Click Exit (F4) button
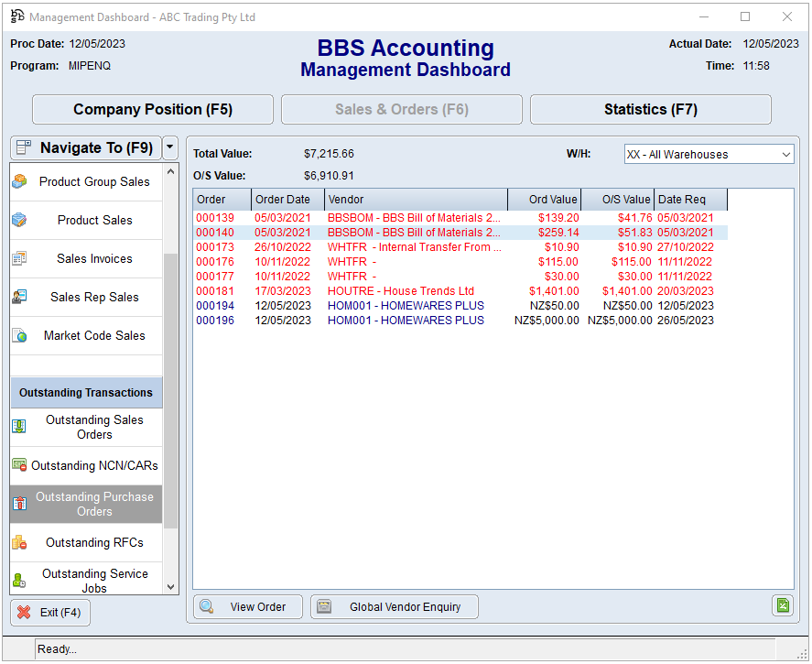Image resolution: width=812 pixels, height=664 pixels. point(50,613)
